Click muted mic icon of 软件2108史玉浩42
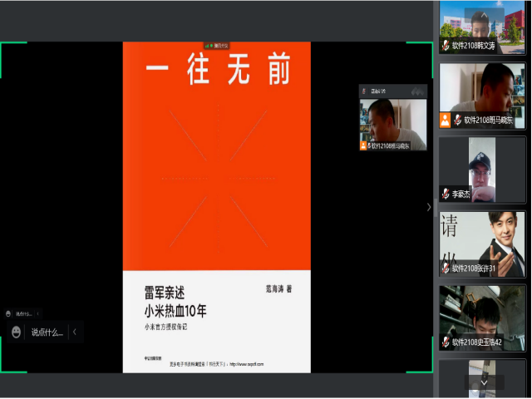Screen dimensions: 532x399 [446, 342]
